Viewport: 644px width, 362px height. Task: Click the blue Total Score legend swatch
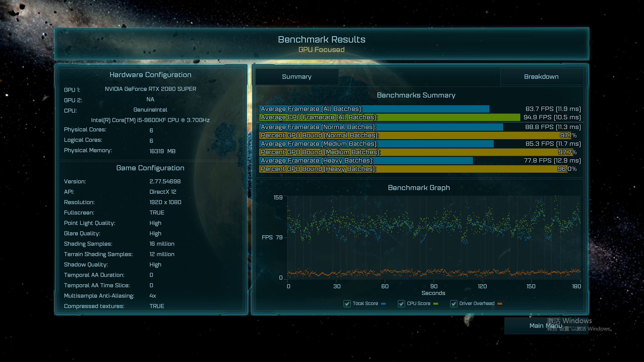click(x=383, y=304)
